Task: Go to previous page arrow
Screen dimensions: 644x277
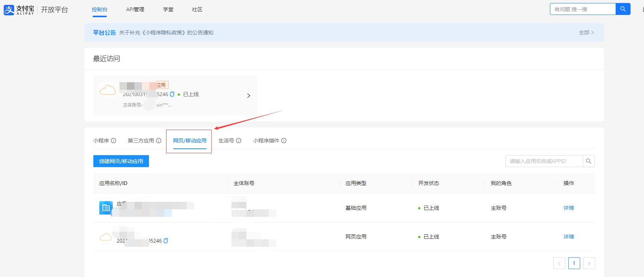Action: [x=559, y=263]
